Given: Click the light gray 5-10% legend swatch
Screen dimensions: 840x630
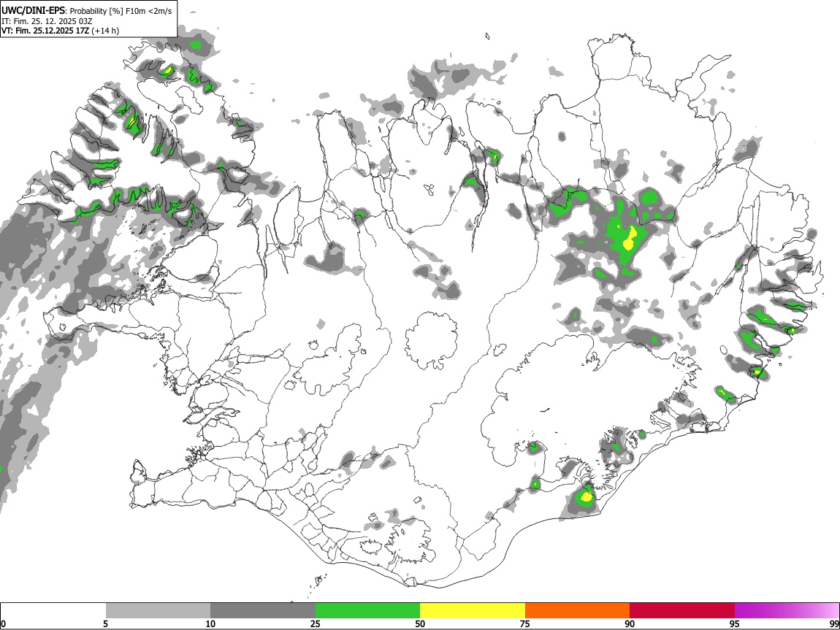Looking at the screenshot, I should click(158, 610).
